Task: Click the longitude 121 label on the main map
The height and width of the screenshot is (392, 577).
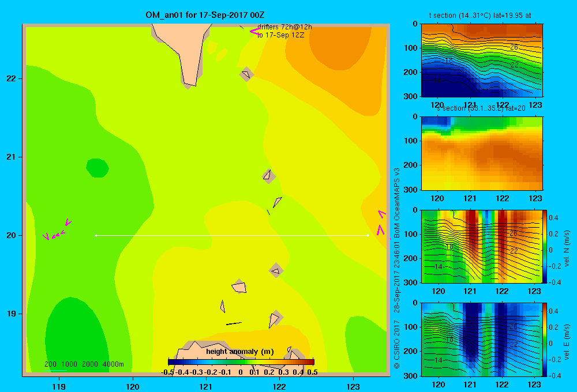Action: 206,386
